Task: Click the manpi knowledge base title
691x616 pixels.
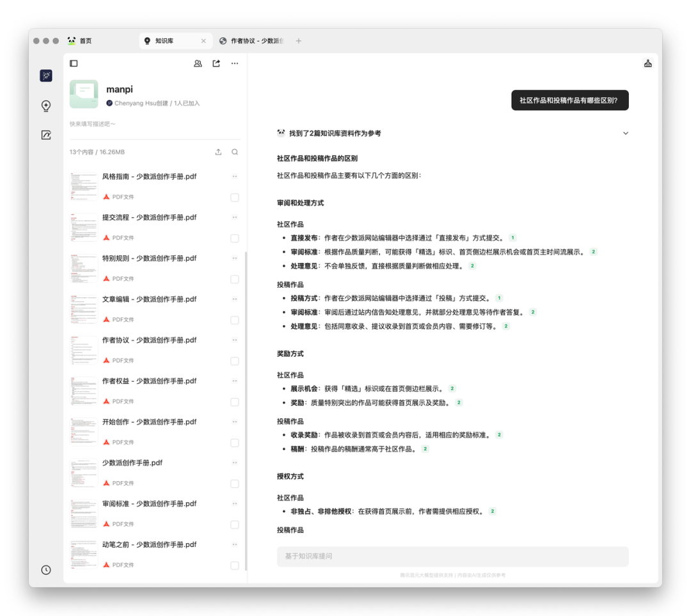Action: 120,90
